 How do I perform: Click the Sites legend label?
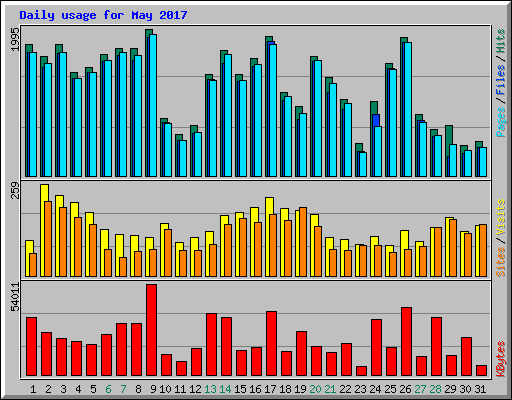click(500, 262)
